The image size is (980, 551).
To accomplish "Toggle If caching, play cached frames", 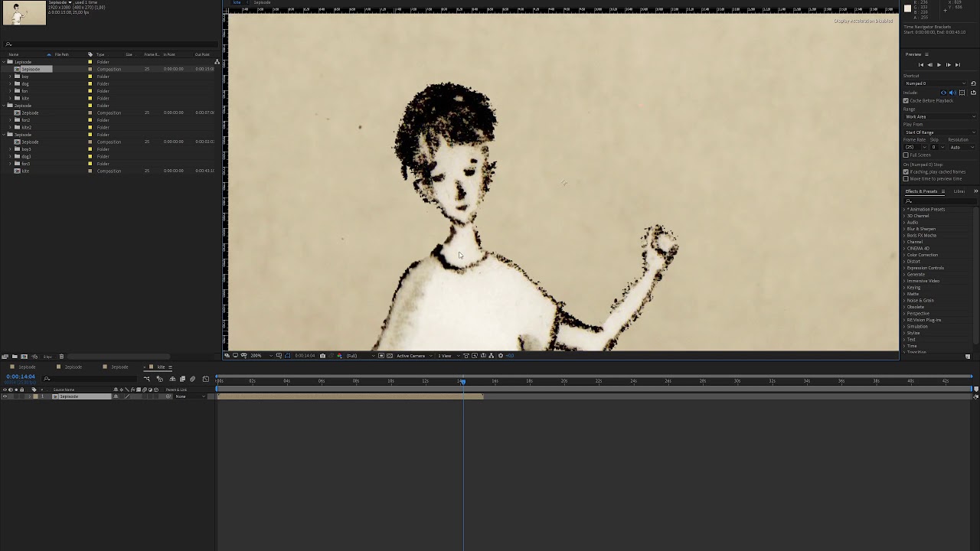I will coord(906,172).
